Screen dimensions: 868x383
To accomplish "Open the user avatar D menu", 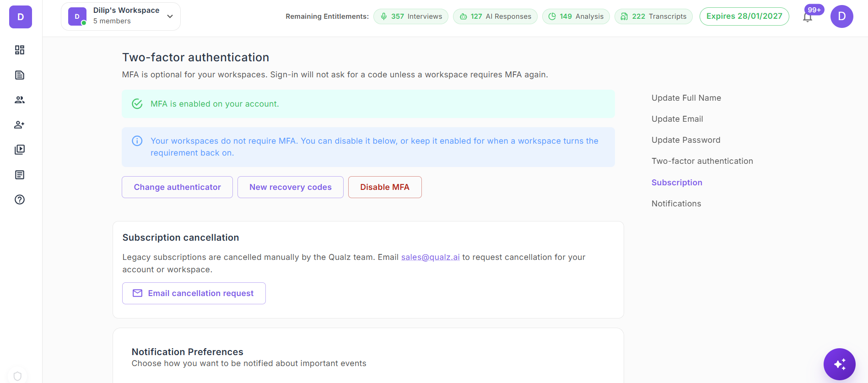I will 842,16.
